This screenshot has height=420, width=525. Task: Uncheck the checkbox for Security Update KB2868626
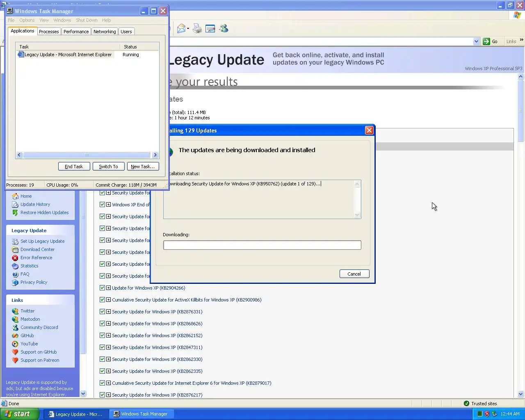pyautogui.click(x=103, y=324)
